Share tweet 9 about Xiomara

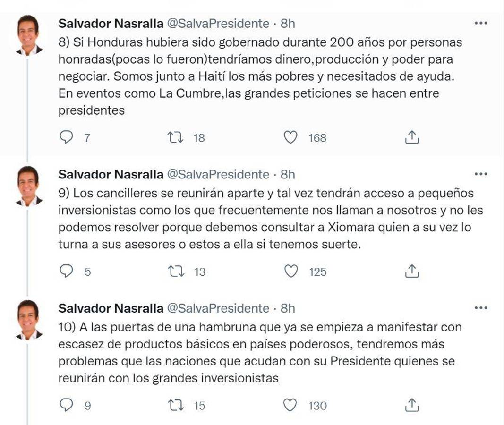pos(412,271)
